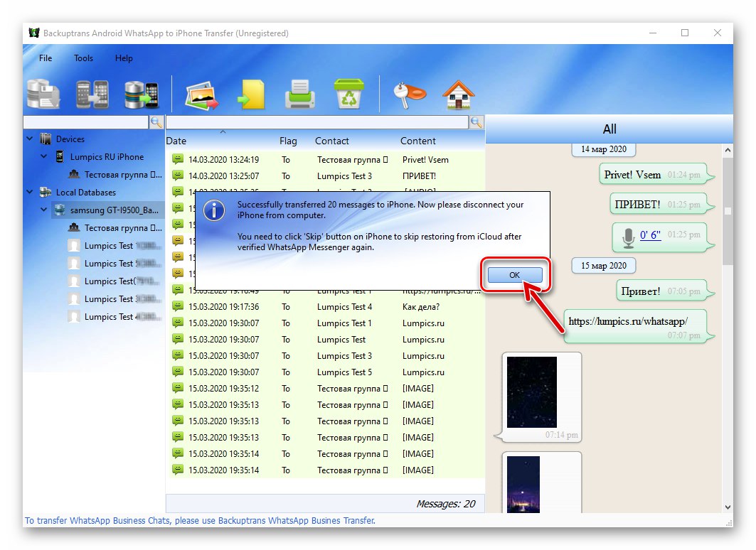Select Lumpics RU iPhone in the tree
The image size is (756, 550).
click(x=107, y=157)
